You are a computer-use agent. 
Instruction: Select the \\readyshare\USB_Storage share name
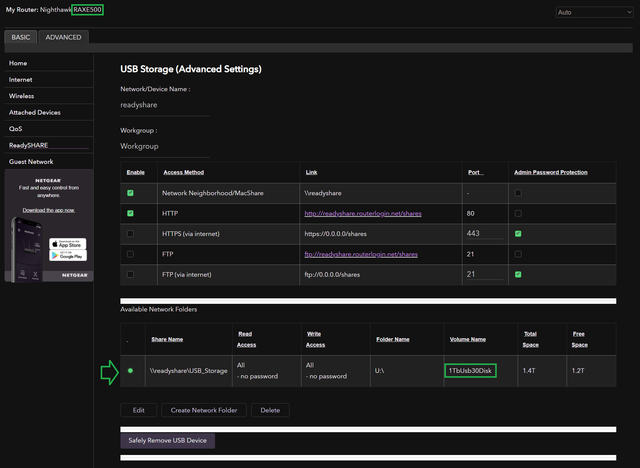tap(189, 370)
